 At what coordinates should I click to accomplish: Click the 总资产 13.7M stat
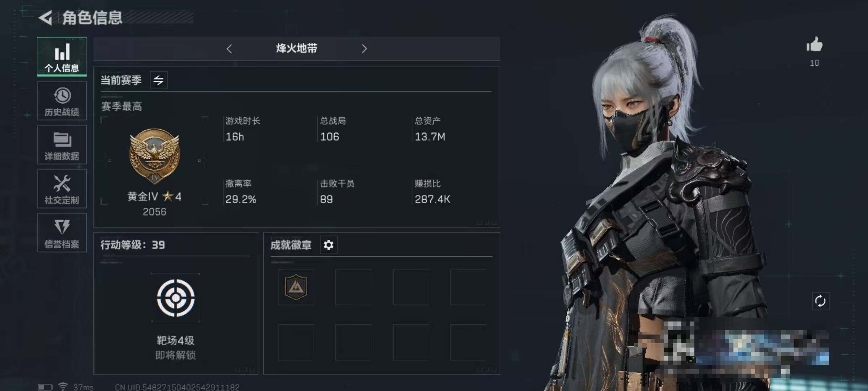tap(430, 129)
